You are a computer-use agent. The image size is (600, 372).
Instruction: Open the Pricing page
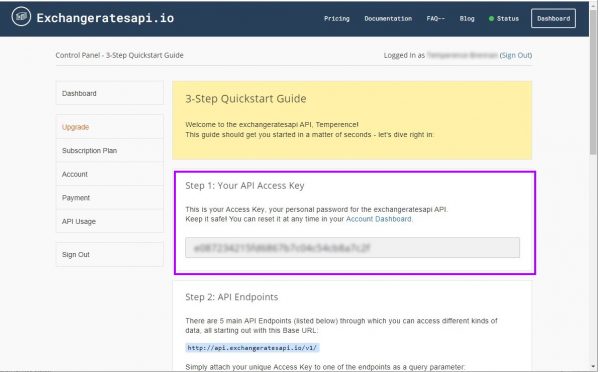[337, 18]
